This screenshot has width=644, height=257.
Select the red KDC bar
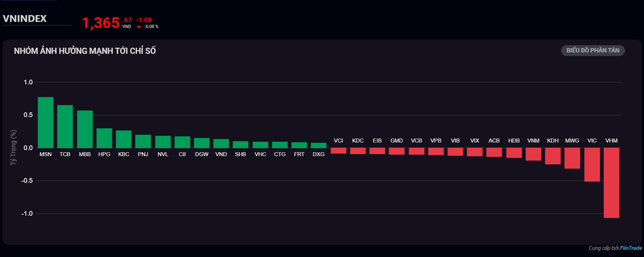(x=358, y=151)
